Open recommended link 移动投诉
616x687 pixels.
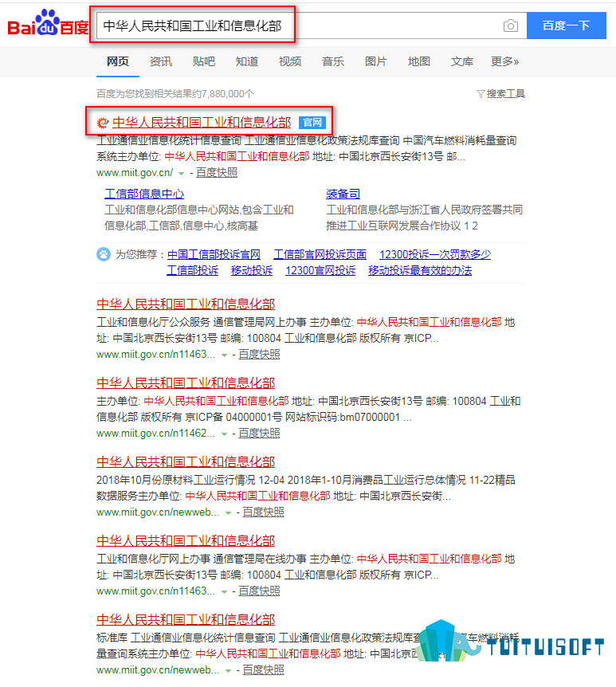point(252,270)
